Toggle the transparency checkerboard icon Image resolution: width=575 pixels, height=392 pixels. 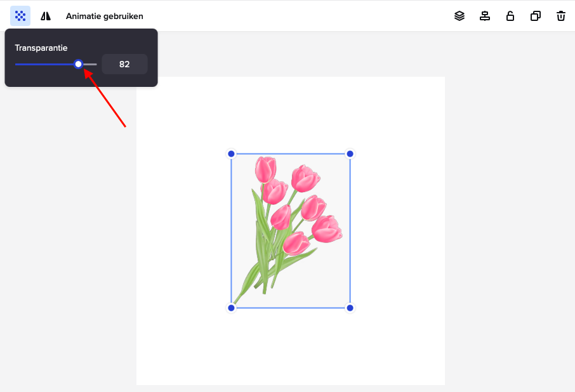tap(20, 16)
